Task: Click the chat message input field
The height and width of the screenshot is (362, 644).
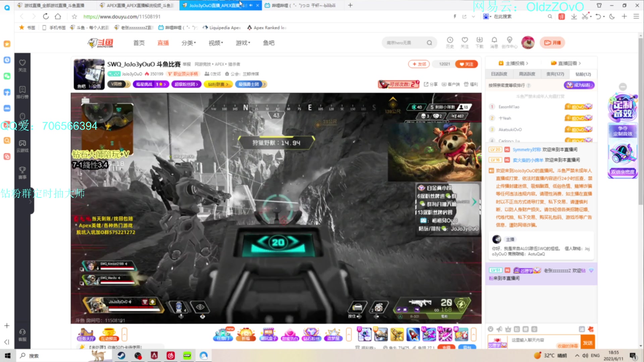Action: [544, 340]
